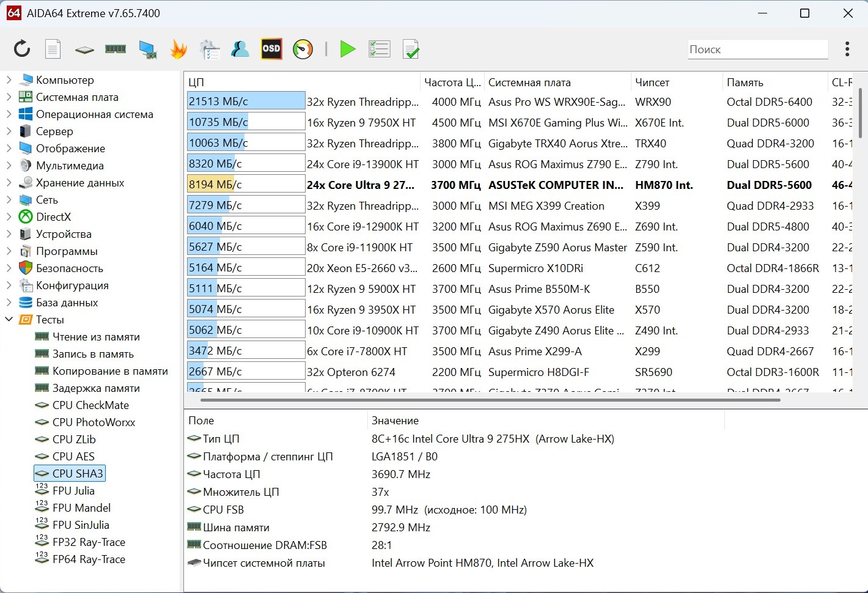Open the memory module benchmark icon
This screenshot has height=593, width=868.
point(116,49)
